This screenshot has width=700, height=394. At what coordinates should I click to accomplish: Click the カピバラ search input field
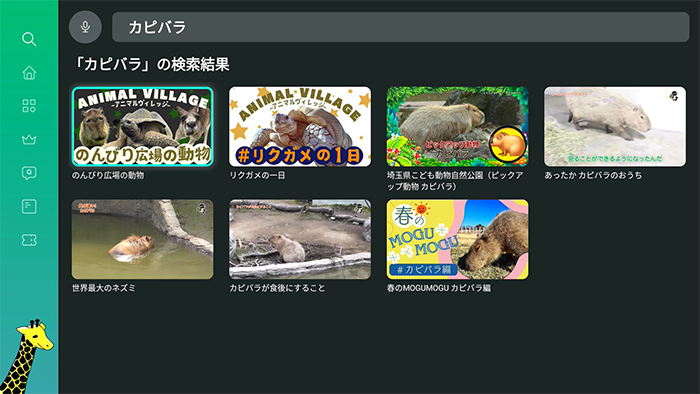coord(400,27)
